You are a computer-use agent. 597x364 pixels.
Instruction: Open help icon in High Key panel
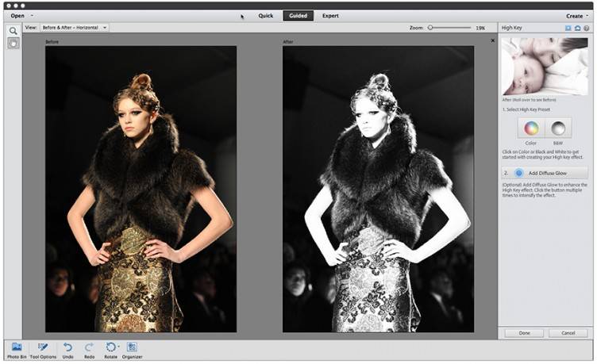(587, 28)
